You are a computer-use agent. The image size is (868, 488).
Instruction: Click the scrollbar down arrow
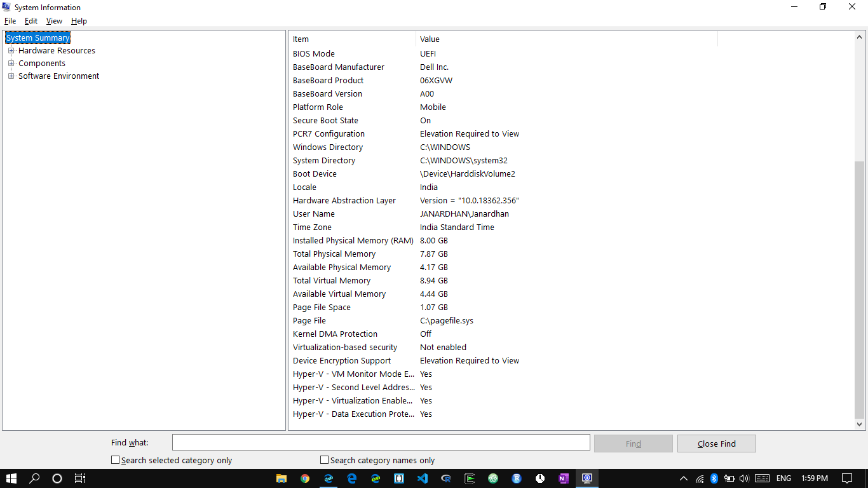point(860,424)
